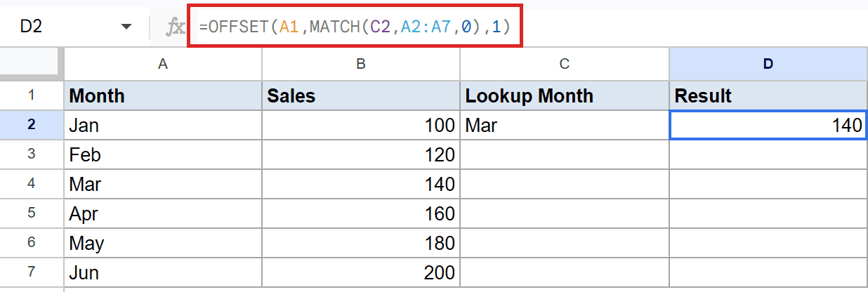Viewport: 868px width, 292px height.
Task: Select the sales cell with 120
Action: coord(361,154)
